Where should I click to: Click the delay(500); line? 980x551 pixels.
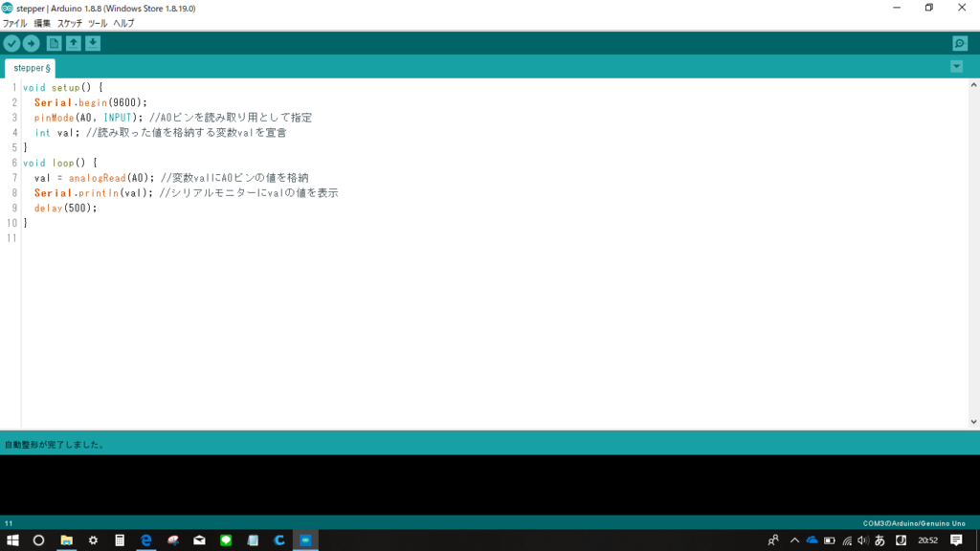pos(66,208)
